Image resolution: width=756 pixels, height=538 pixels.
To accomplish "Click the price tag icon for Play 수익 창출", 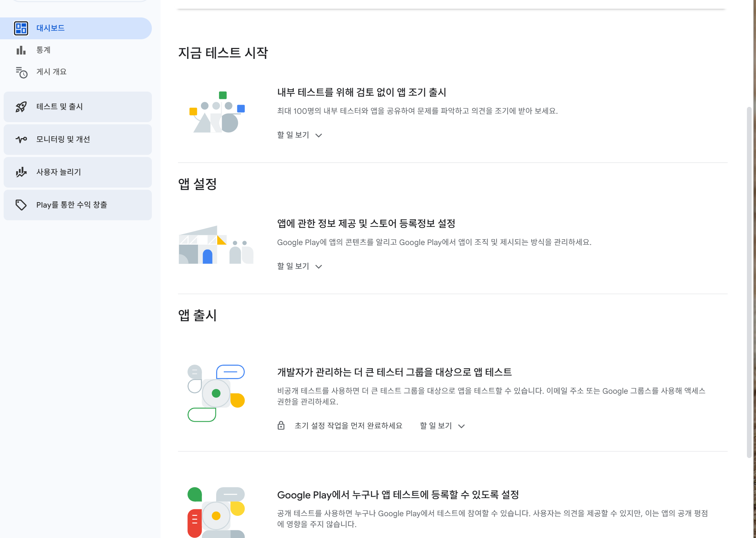I will tap(21, 205).
